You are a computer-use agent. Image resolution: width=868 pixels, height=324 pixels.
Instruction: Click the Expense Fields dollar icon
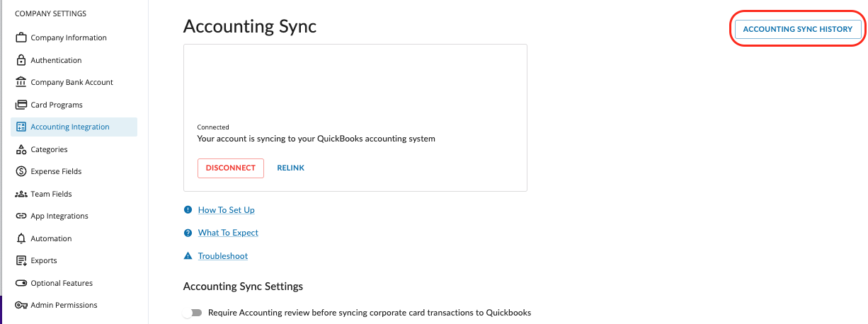pyautogui.click(x=21, y=171)
